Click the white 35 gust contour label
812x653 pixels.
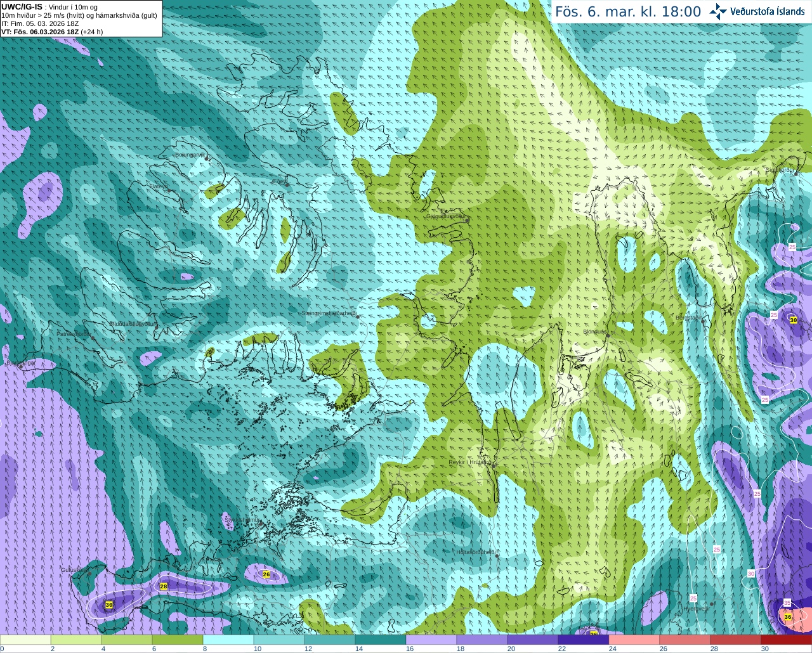click(787, 602)
